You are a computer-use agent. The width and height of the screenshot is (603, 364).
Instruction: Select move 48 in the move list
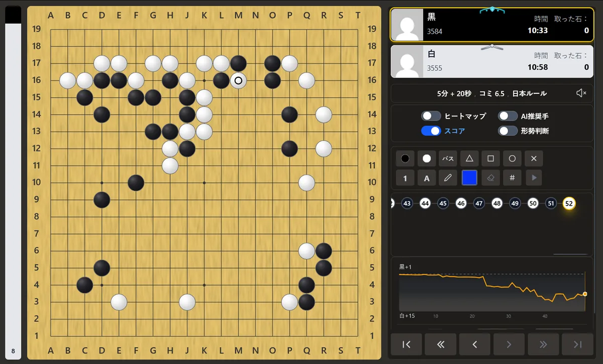pyautogui.click(x=497, y=203)
